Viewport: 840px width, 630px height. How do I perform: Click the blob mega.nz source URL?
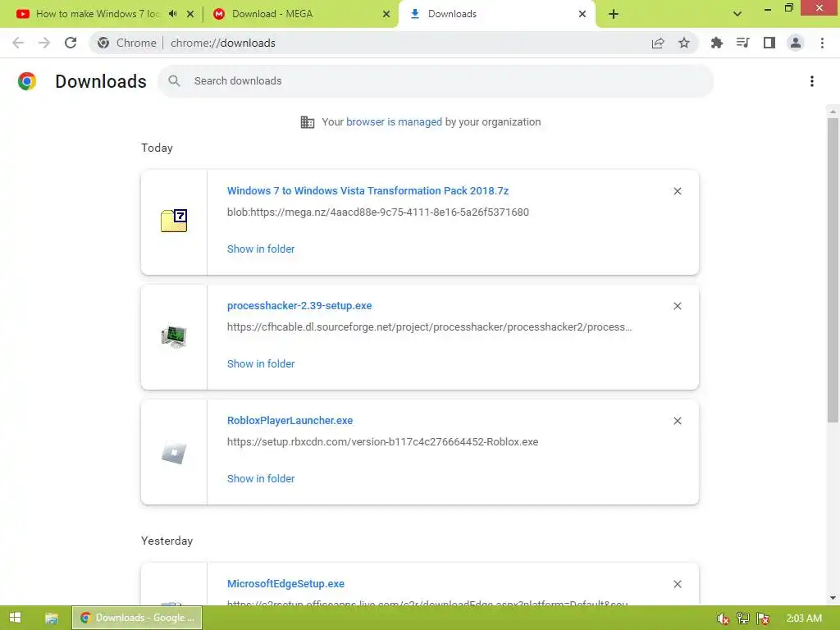[x=377, y=212]
